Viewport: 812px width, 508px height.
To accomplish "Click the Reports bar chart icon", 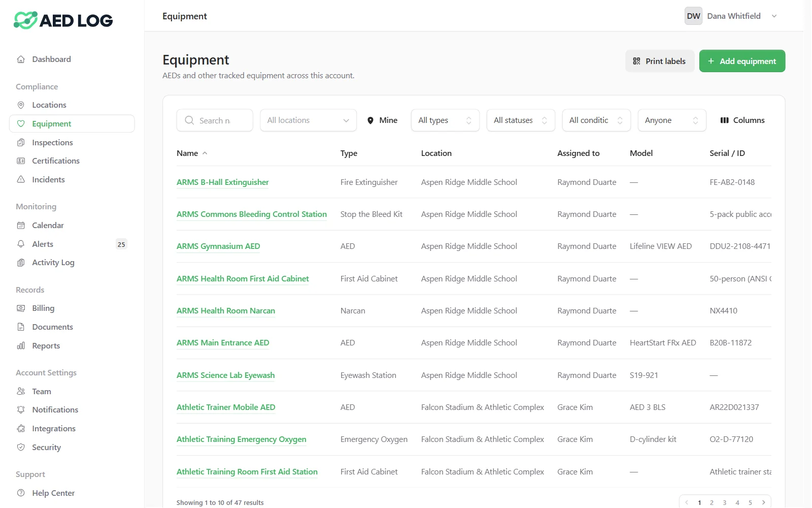I will [x=21, y=346].
